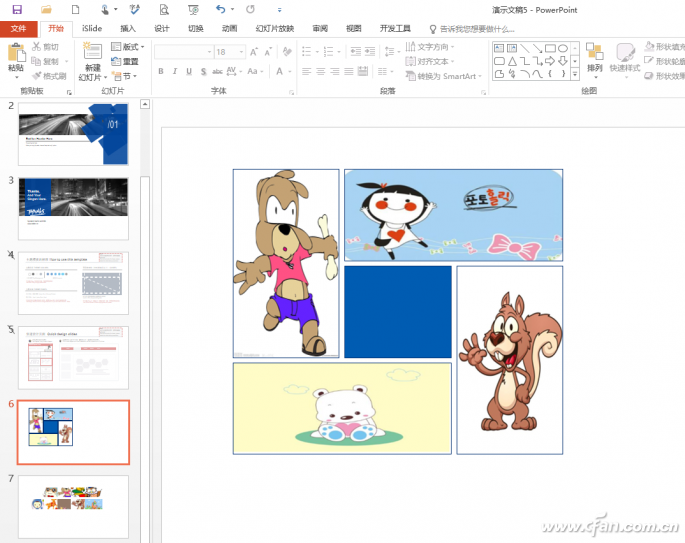
Task: Expand the Layout (版式) dropdown
Action: pyautogui.click(x=128, y=47)
